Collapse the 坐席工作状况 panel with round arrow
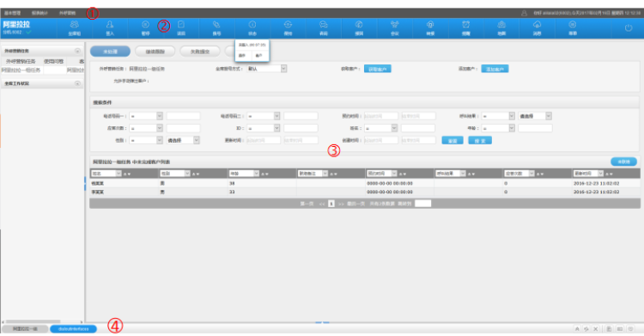This screenshot has width=644, height=336. point(77,83)
